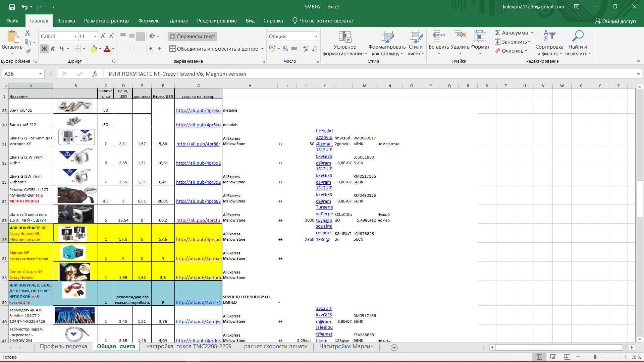Apply center text alignment
The height and width of the screenshot is (362, 644).
131,49
